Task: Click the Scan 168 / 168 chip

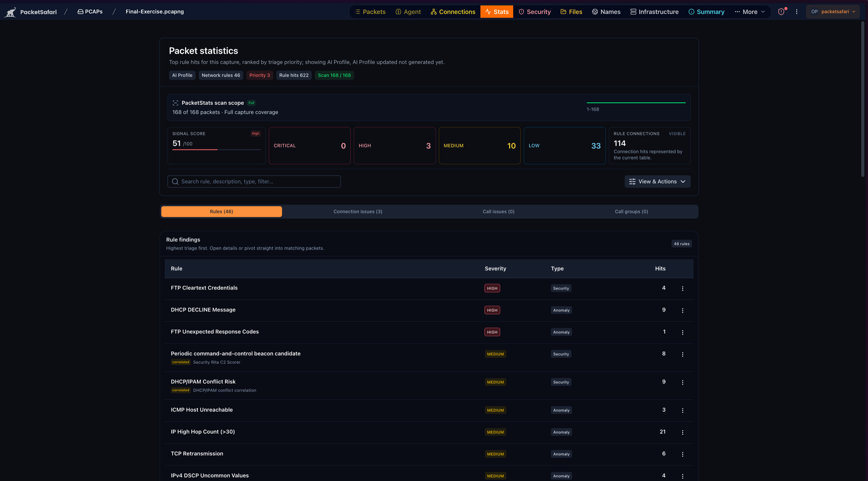Action: tap(334, 75)
